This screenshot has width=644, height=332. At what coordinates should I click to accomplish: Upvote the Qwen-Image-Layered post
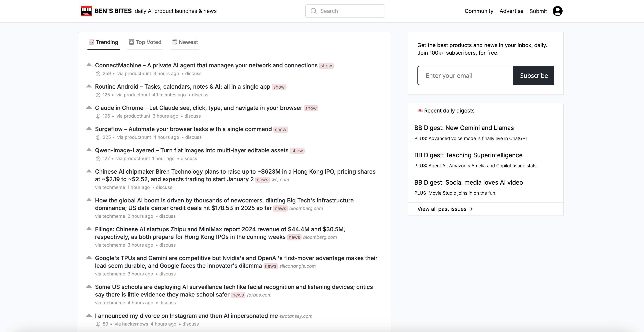(x=89, y=150)
